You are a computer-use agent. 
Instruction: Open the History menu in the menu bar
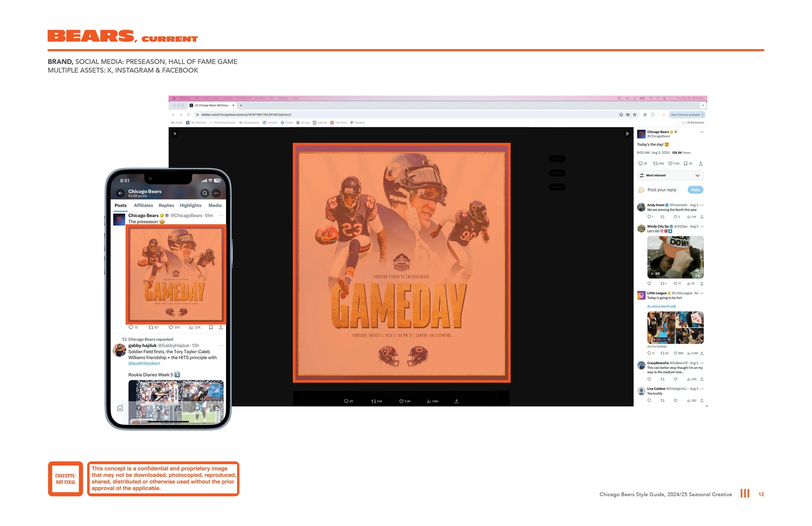point(228,99)
